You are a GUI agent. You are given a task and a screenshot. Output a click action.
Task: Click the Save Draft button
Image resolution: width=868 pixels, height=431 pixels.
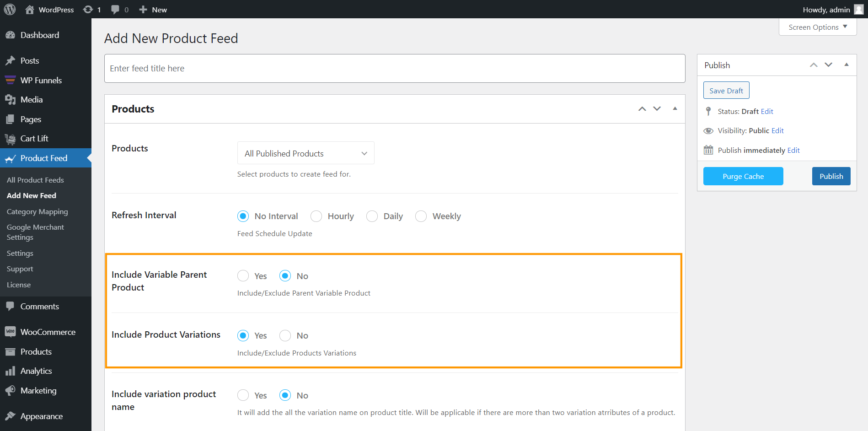[726, 91]
